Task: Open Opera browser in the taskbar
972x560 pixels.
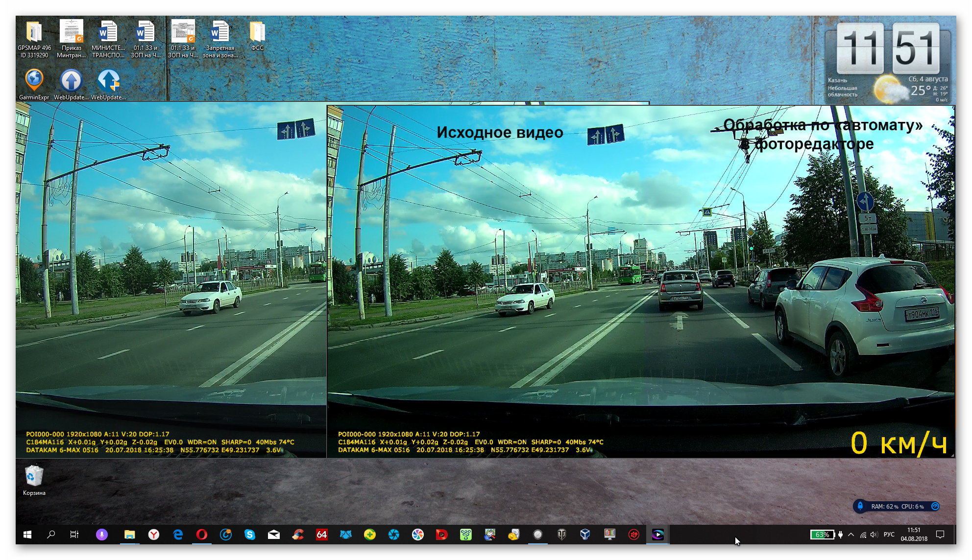Action: coord(201,535)
